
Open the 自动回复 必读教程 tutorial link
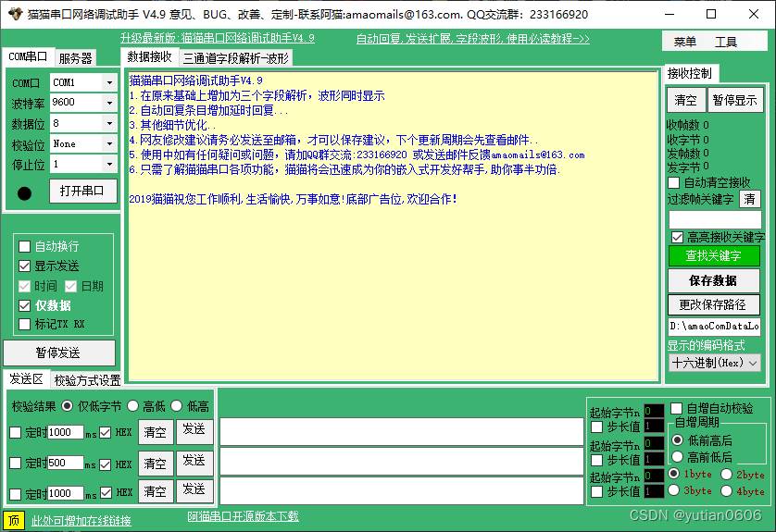tap(472, 39)
